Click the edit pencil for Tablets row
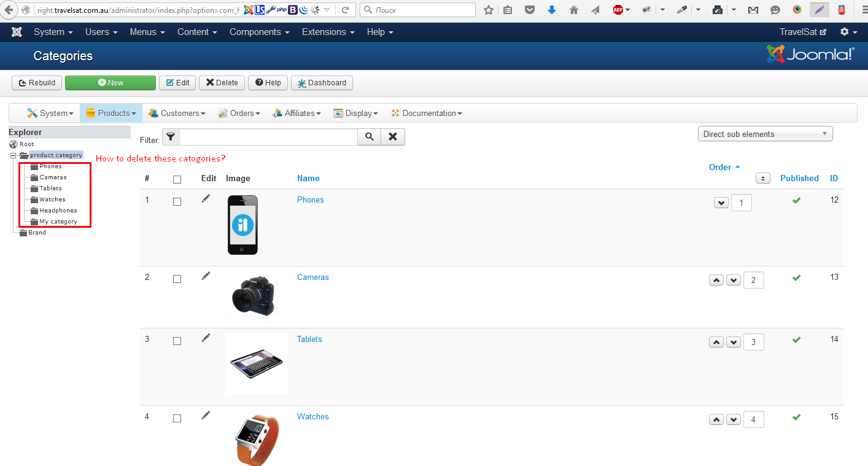Screen dimensions: 868x466 pyautogui.click(x=206, y=338)
